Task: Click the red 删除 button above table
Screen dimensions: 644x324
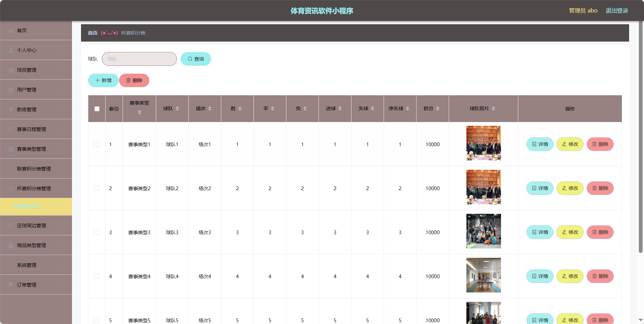Action: point(134,80)
